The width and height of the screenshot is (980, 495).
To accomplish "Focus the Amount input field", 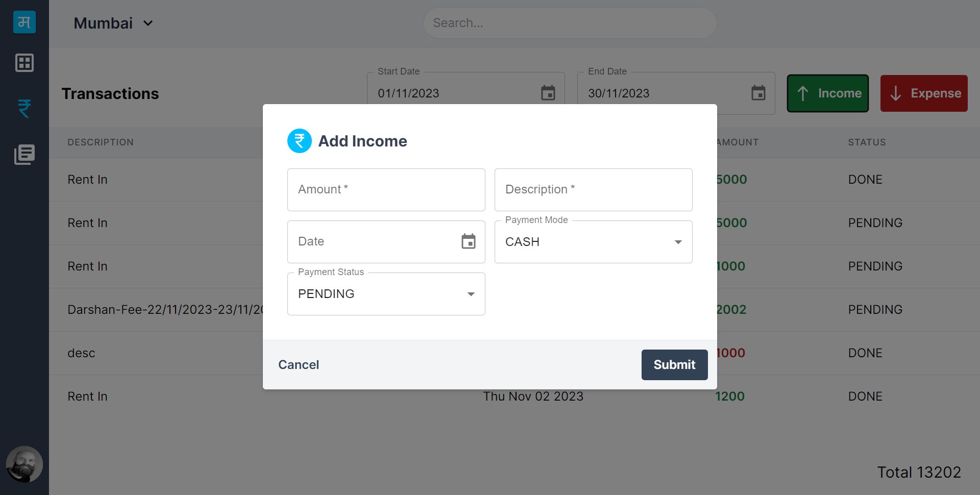I will (386, 190).
